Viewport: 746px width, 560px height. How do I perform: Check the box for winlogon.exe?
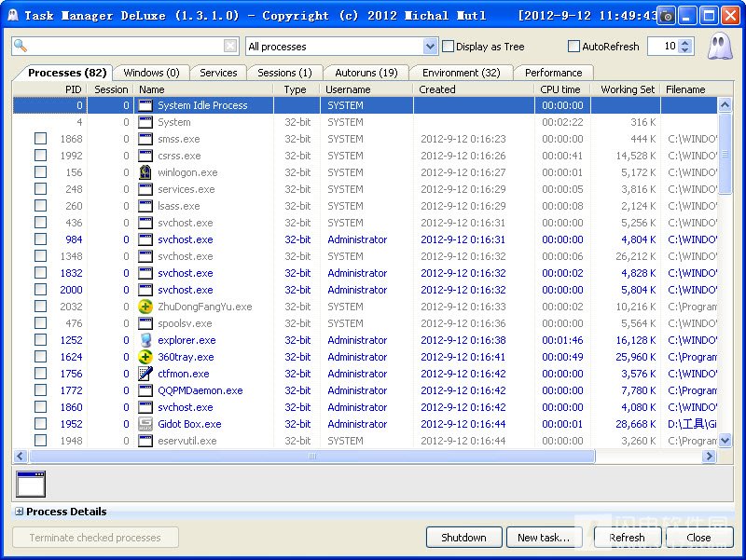pos(40,172)
